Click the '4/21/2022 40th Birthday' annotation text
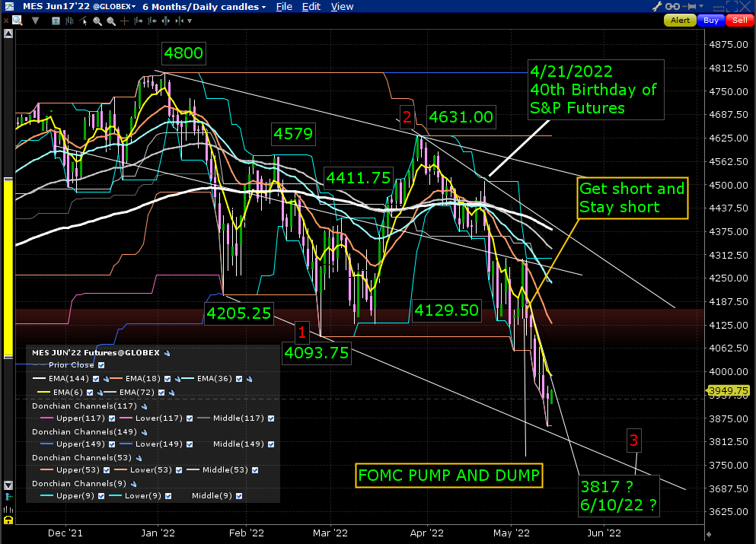This screenshot has width=756, height=544. [x=596, y=90]
